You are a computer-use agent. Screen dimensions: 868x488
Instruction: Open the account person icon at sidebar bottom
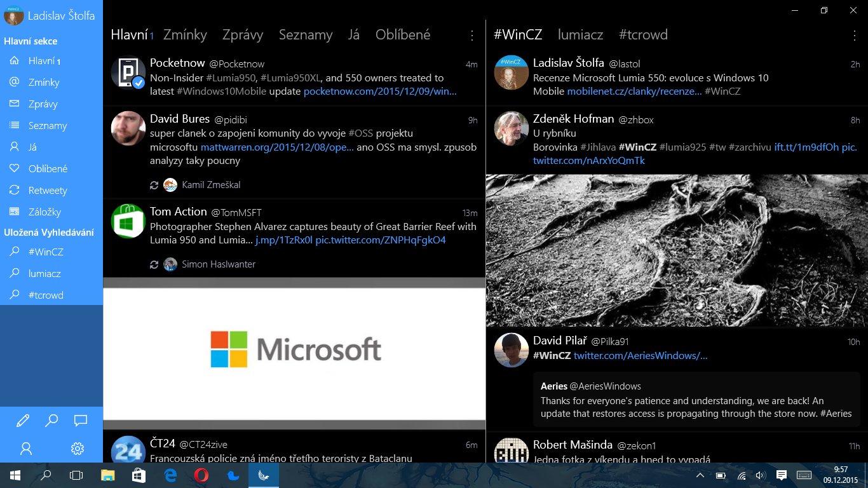(x=26, y=449)
